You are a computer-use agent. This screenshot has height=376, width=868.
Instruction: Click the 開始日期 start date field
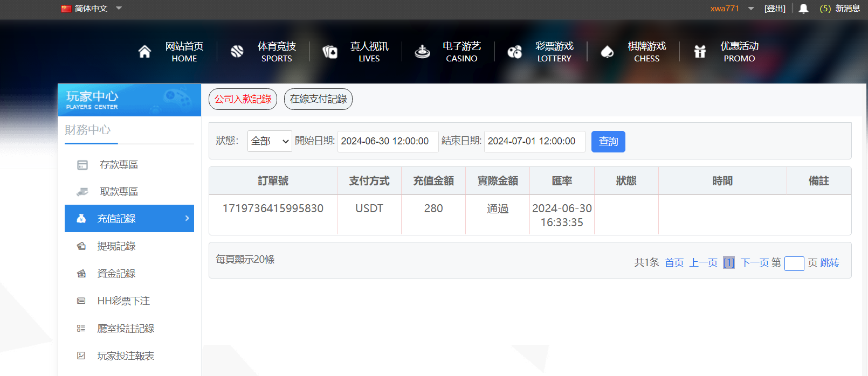click(388, 142)
